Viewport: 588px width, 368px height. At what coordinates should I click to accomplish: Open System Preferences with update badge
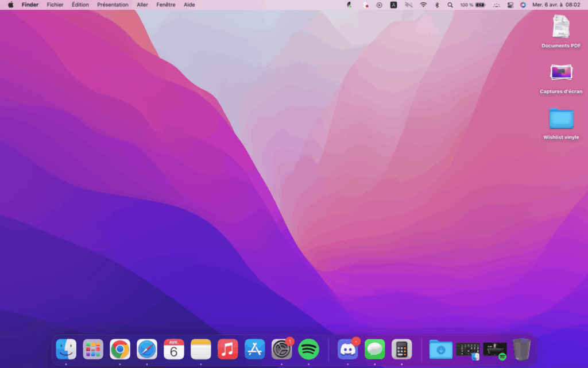[x=281, y=349]
